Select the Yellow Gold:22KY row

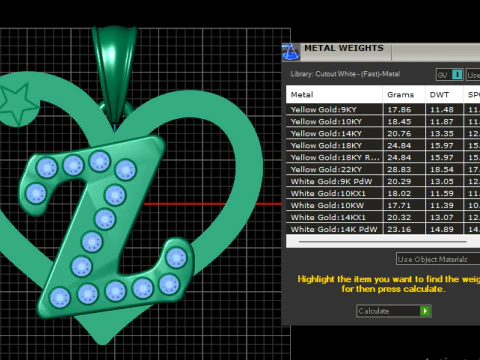pos(383,169)
